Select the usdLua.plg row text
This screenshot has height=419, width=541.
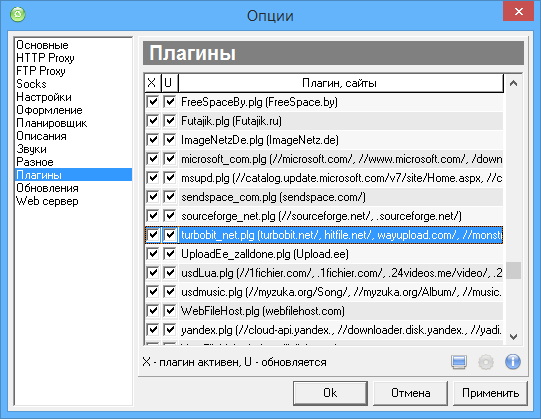pos(342,273)
